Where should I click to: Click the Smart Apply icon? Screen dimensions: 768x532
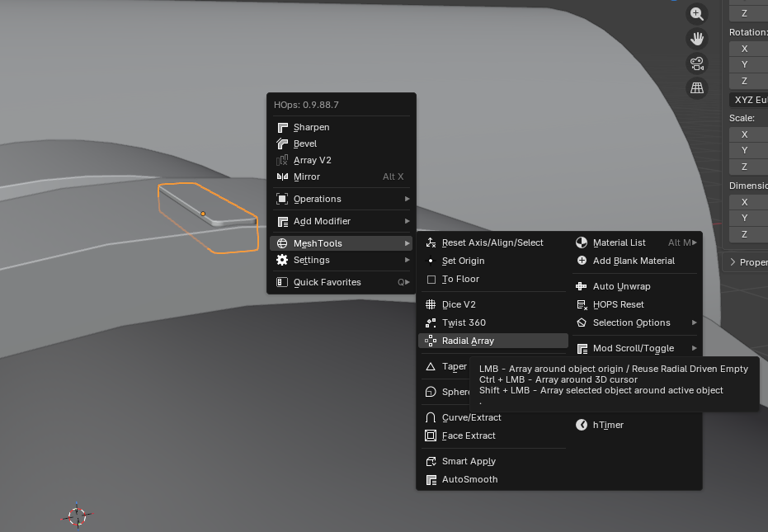click(431, 461)
